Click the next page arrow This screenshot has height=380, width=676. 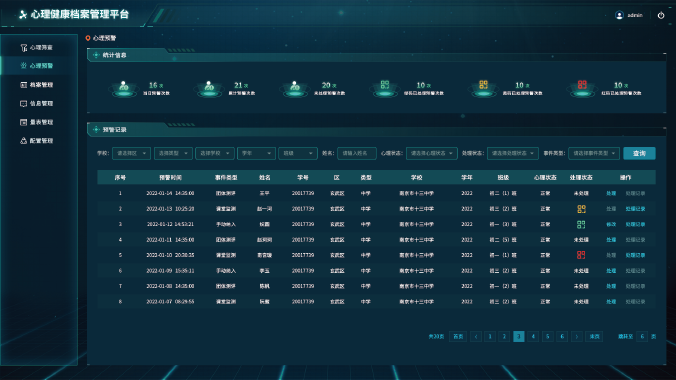pos(577,336)
